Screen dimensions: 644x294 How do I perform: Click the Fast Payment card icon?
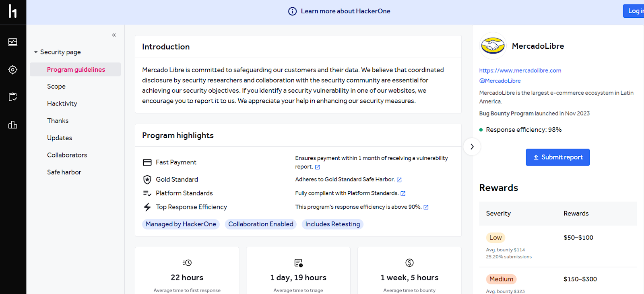[x=147, y=162]
